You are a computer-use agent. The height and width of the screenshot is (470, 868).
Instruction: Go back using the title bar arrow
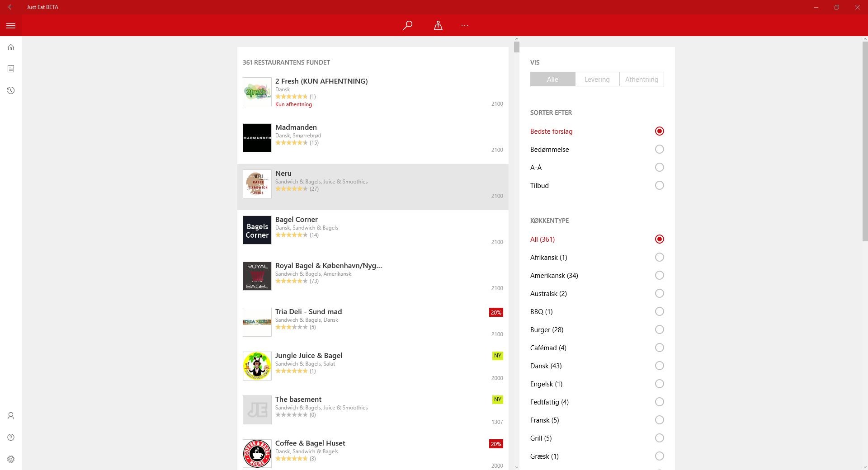coord(11,7)
